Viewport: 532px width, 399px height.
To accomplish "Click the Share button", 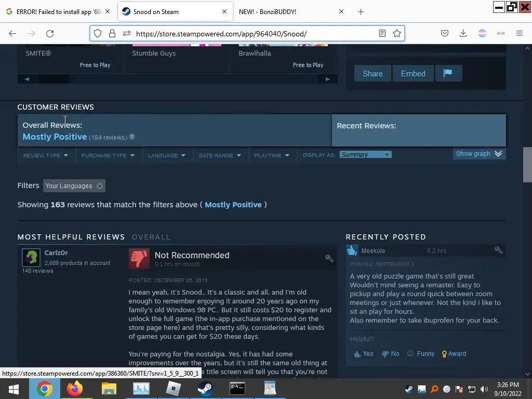I will click(x=373, y=73).
